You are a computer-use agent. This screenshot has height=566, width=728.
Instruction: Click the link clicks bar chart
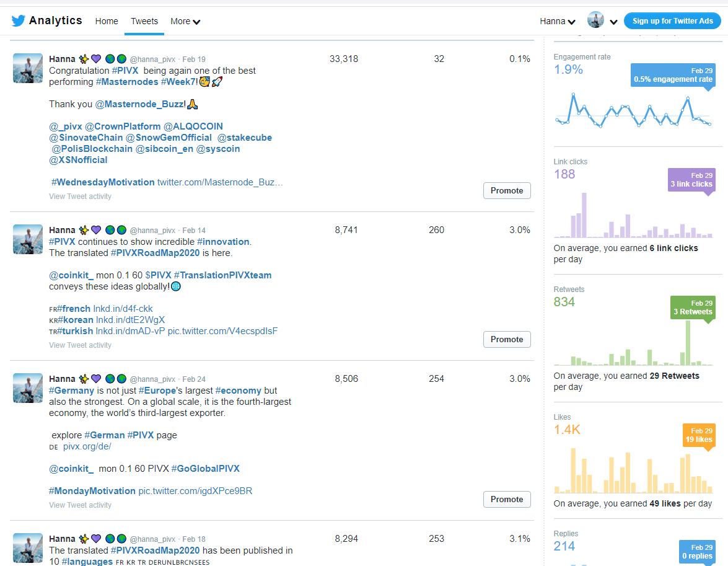pyautogui.click(x=633, y=215)
